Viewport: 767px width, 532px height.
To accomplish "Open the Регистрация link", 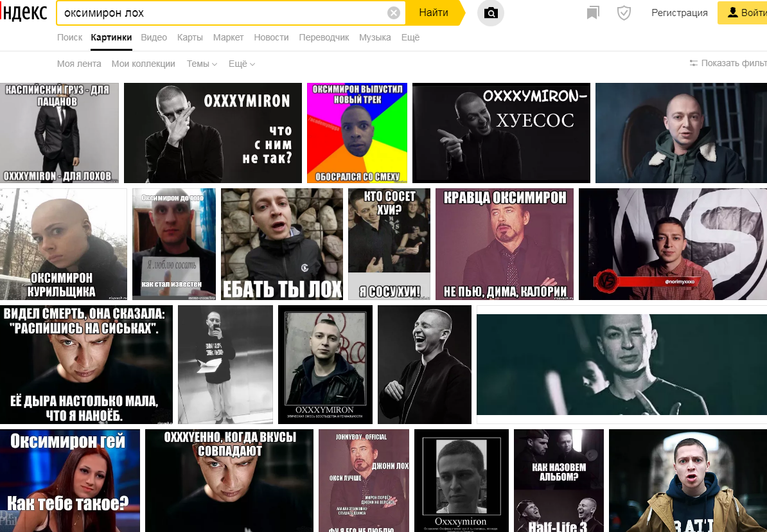I will coord(680,13).
